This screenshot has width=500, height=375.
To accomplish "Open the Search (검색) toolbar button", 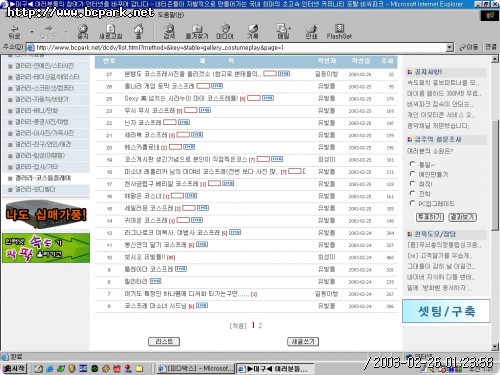I will coord(169,32).
